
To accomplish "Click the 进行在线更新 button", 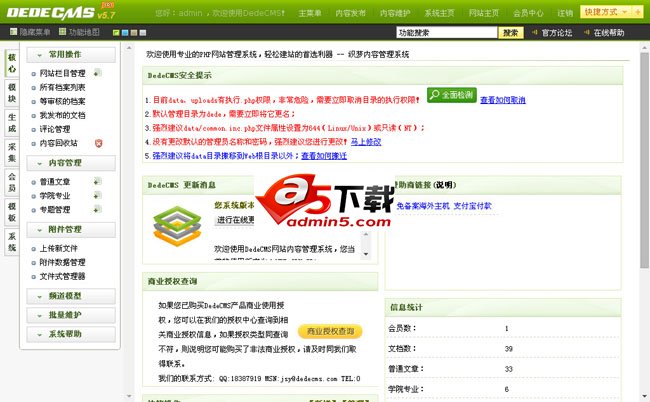I will 235,220.
